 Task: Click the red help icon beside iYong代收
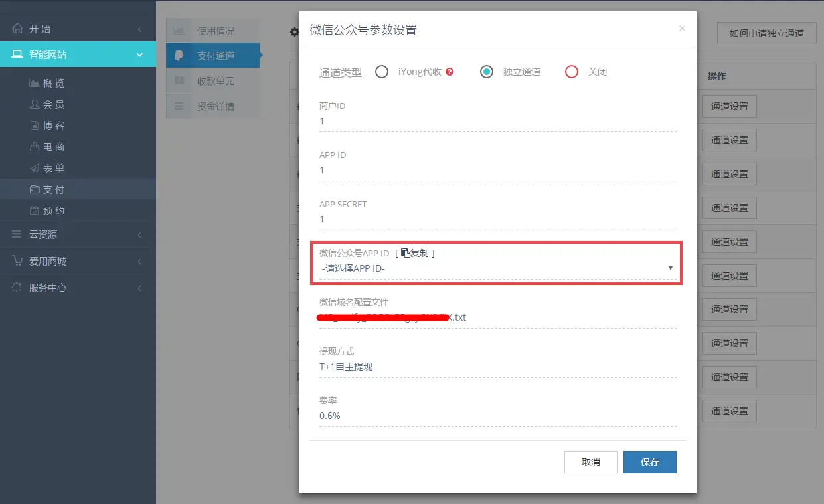[450, 72]
